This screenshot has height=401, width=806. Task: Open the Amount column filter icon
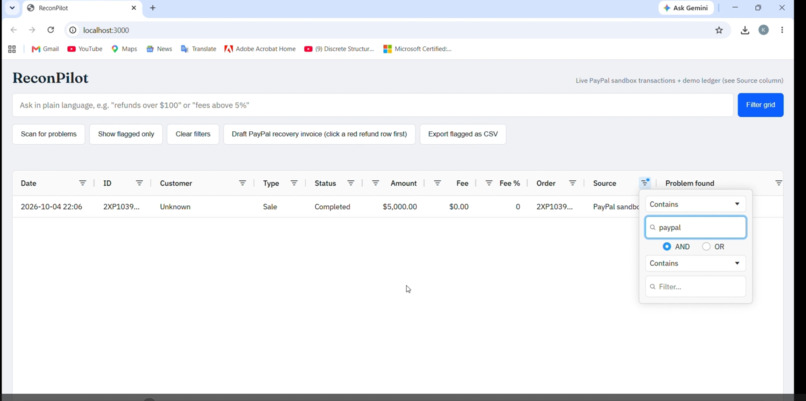tap(375, 183)
